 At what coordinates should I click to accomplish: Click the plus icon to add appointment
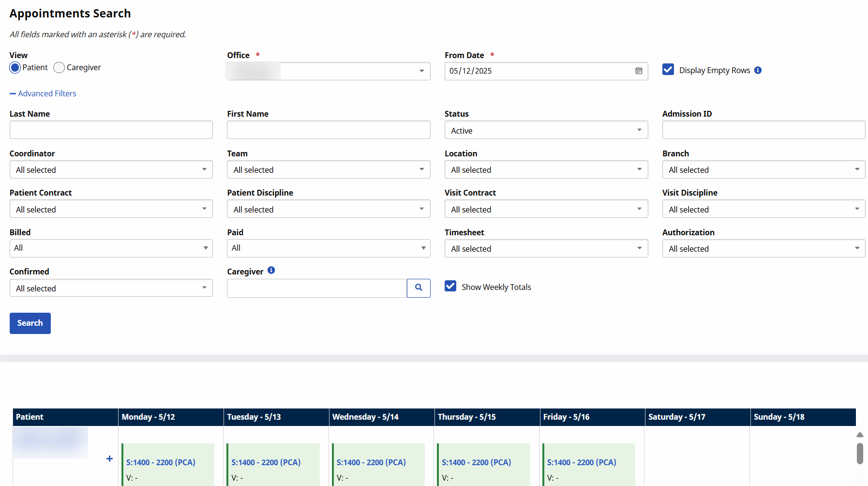tap(109, 459)
